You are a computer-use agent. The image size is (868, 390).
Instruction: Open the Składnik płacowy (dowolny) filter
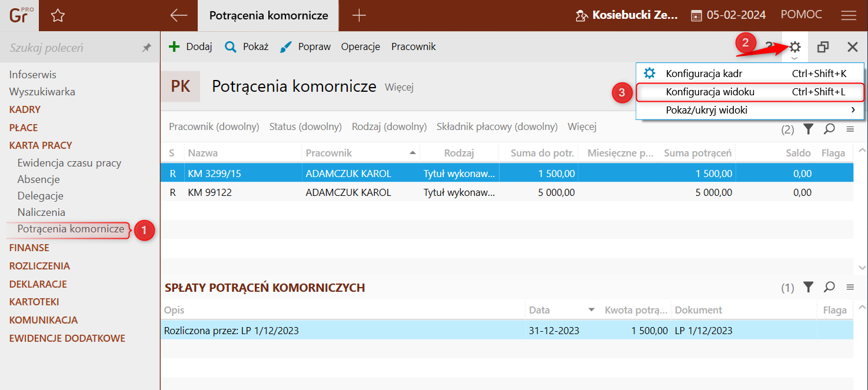tap(497, 126)
